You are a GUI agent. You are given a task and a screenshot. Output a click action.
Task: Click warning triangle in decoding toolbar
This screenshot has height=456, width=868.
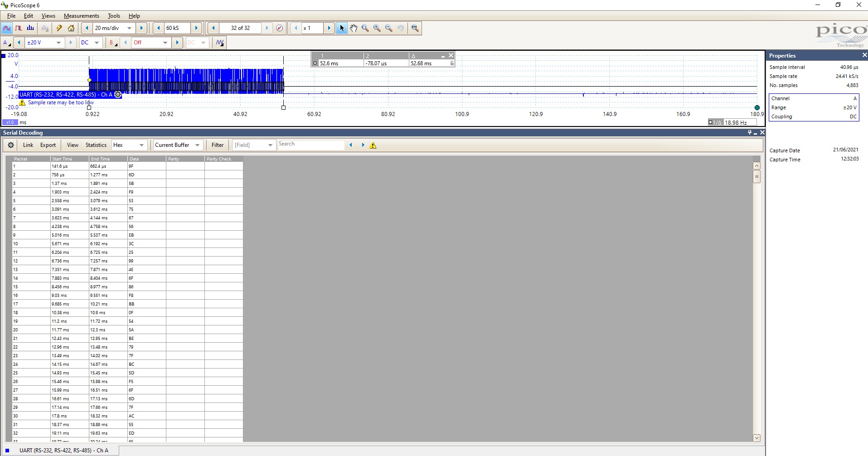pyautogui.click(x=373, y=146)
